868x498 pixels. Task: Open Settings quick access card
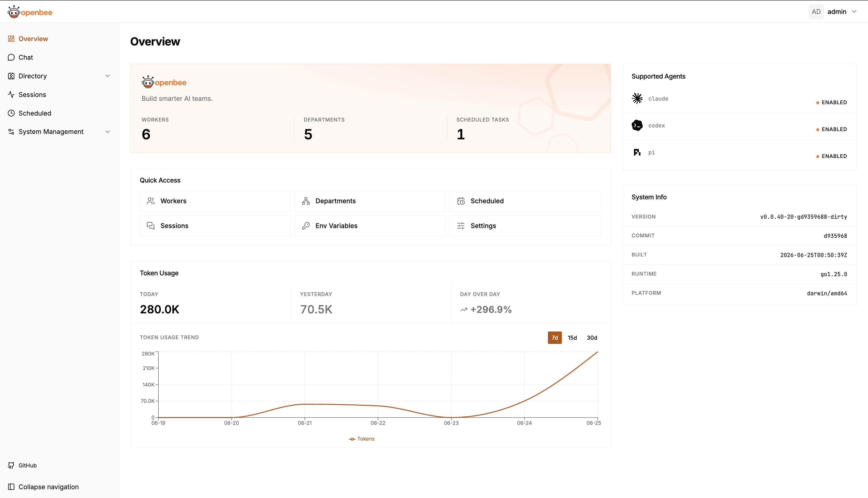click(526, 226)
